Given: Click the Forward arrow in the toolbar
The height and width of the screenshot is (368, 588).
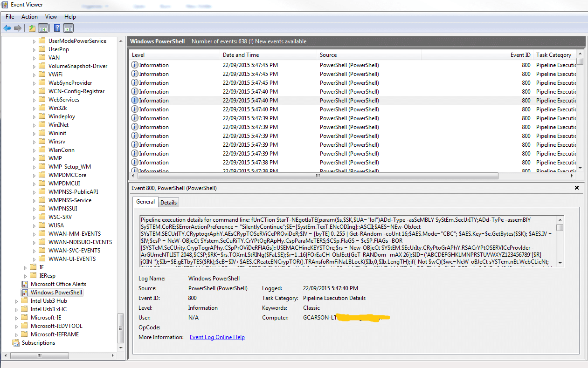Looking at the screenshot, I should coord(18,28).
